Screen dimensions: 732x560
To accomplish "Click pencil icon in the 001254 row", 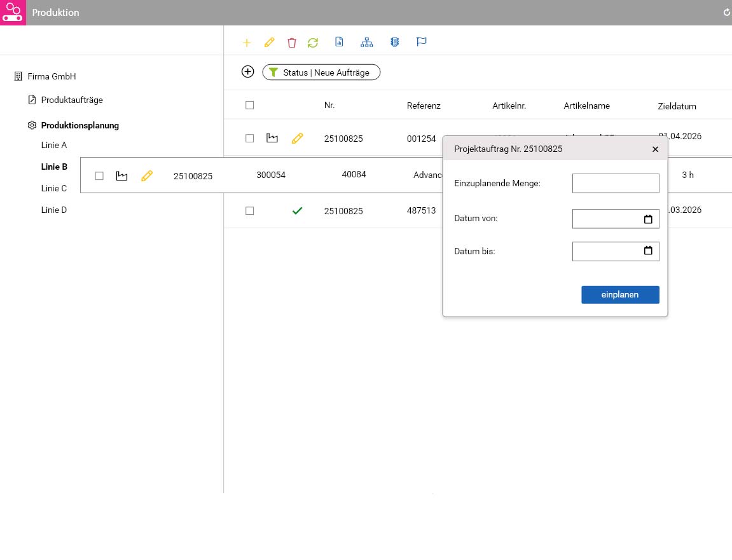I will (x=298, y=138).
